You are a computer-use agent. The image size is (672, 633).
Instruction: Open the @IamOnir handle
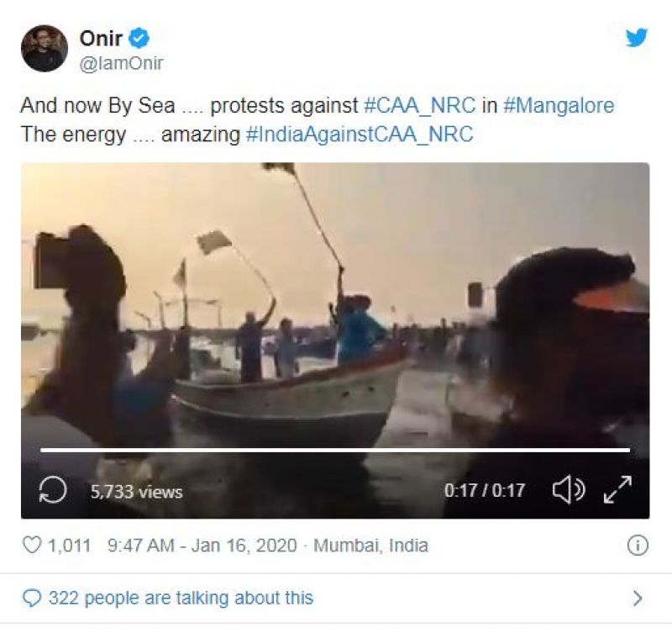point(121,63)
